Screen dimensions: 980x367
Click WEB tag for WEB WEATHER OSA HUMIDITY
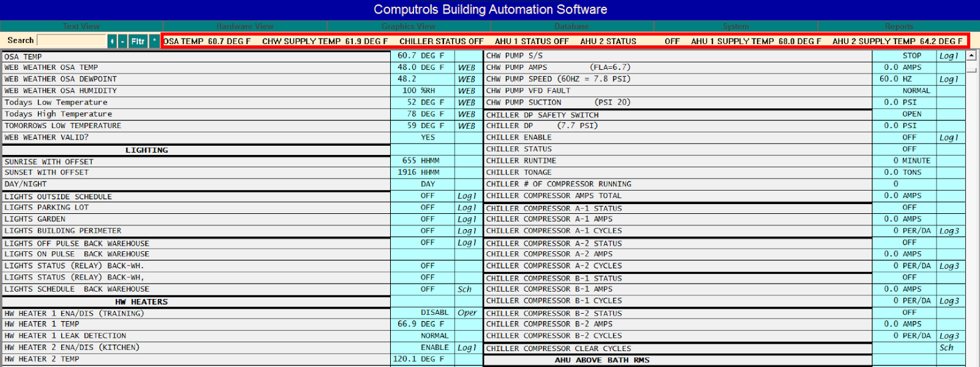click(467, 91)
